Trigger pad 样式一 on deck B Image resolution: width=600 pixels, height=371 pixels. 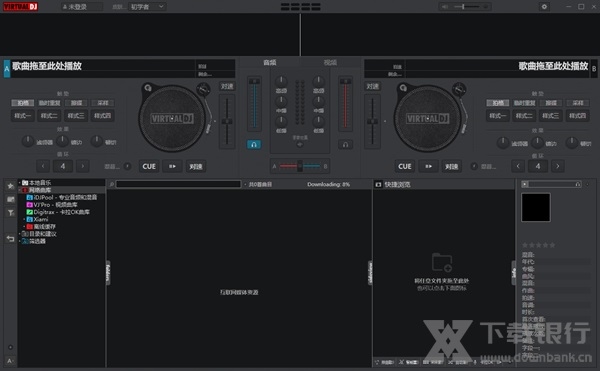pyautogui.click(x=497, y=116)
